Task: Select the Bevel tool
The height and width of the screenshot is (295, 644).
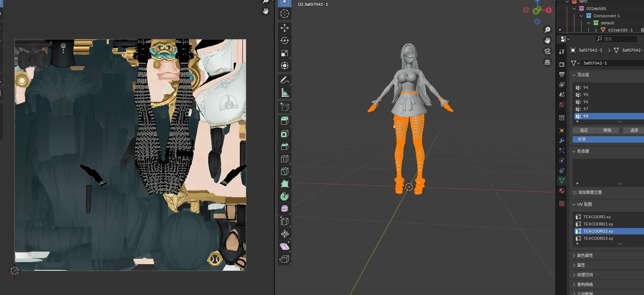Action: point(285,146)
